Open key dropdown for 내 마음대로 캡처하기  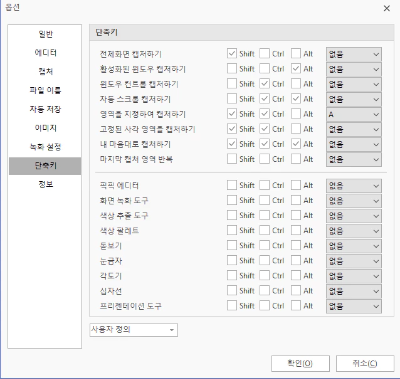click(354, 144)
